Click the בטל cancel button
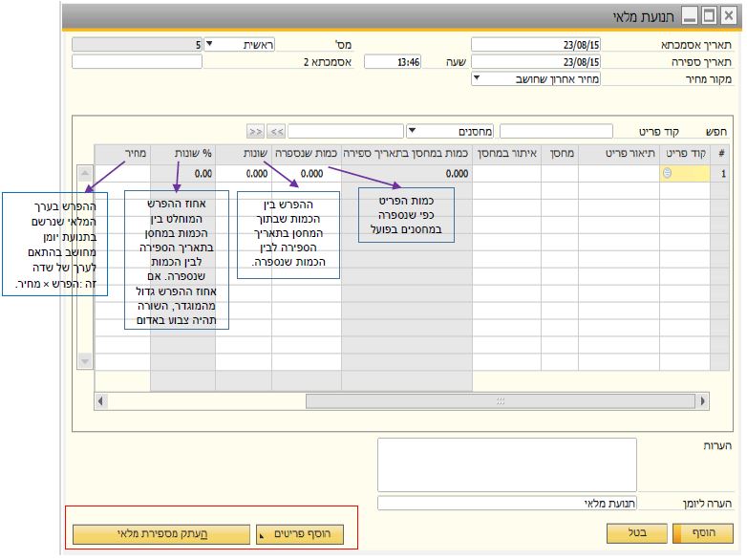 [x=637, y=533]
